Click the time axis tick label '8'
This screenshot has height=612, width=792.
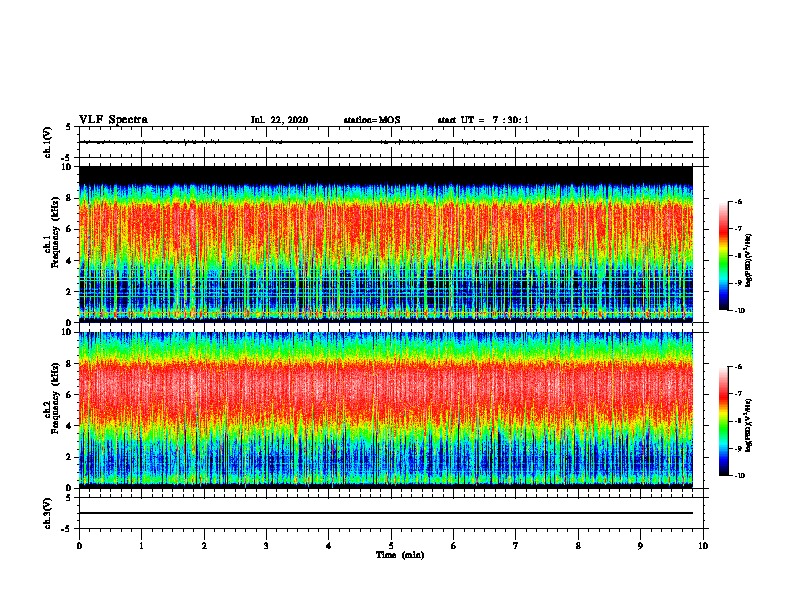[x=578, y=546]
